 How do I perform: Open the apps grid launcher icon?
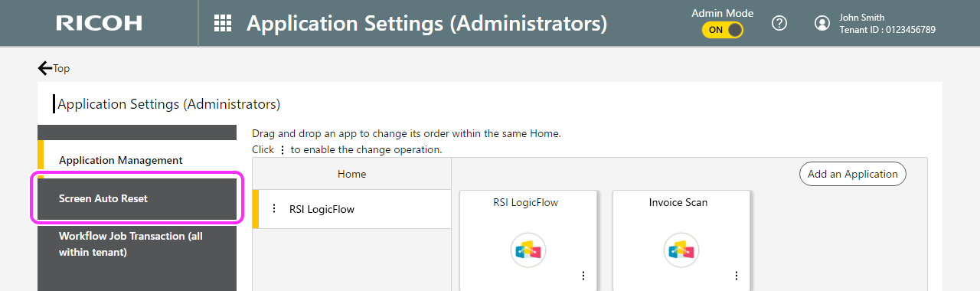(222, 23)
